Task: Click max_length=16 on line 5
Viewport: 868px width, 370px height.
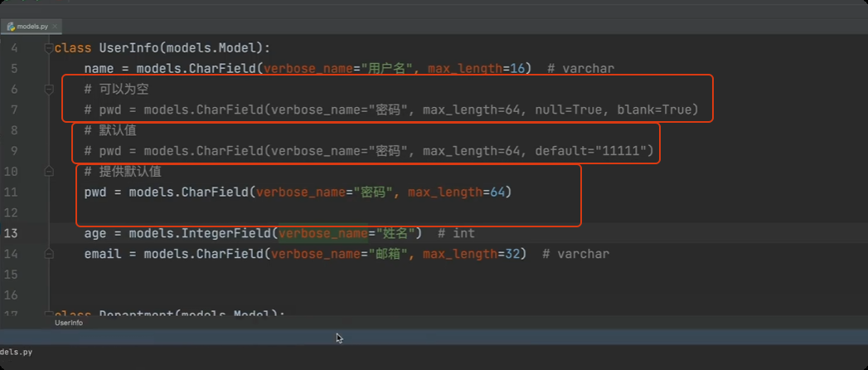Action: tap(476, 69)
